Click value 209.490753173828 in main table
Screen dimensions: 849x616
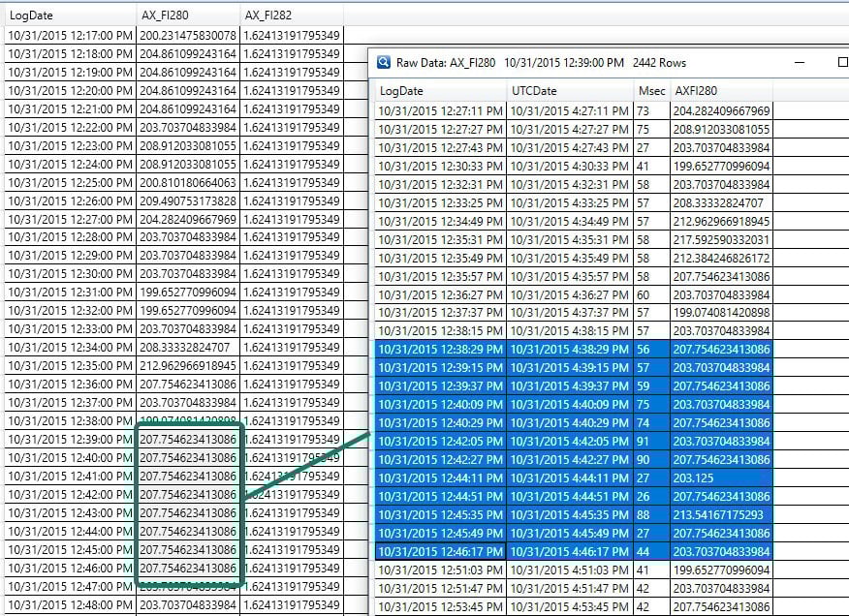click(188, 201)
